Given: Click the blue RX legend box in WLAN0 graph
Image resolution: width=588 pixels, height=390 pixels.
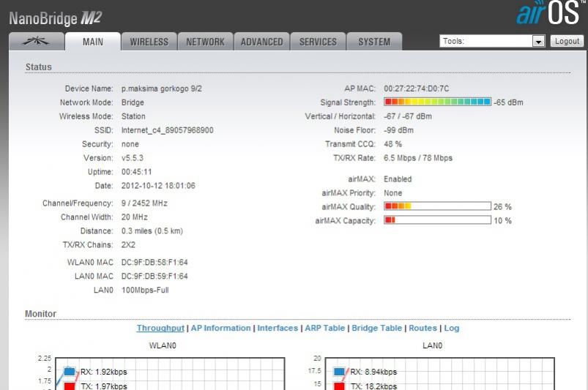Looking at the screenshot, I should point(69,372).
